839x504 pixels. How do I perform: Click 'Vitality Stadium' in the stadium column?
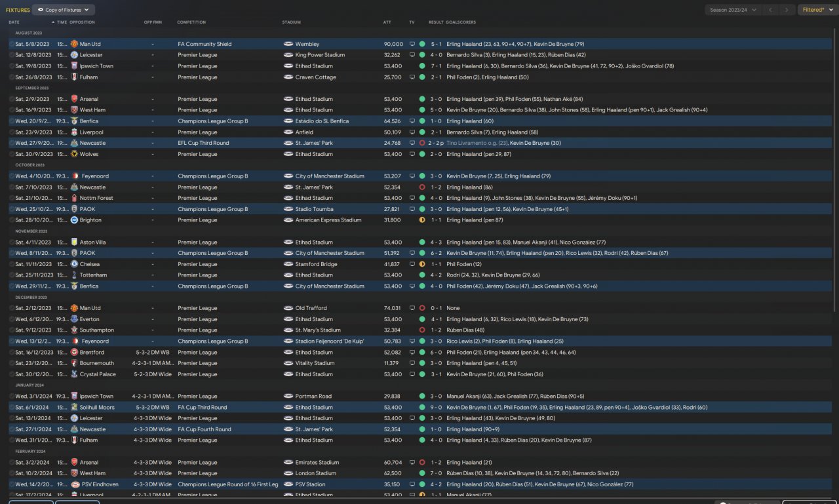click(x=315, y=363)
